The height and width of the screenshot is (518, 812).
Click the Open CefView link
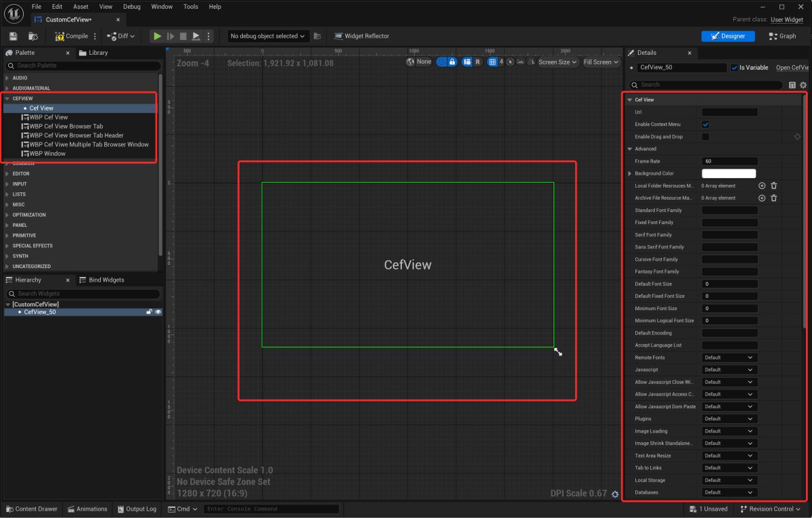(792, 68)
